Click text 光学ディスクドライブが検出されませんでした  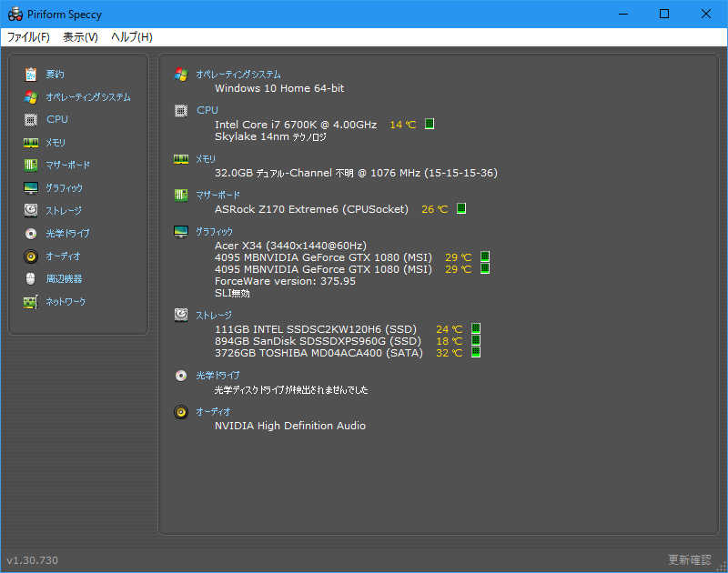(291, 390)
